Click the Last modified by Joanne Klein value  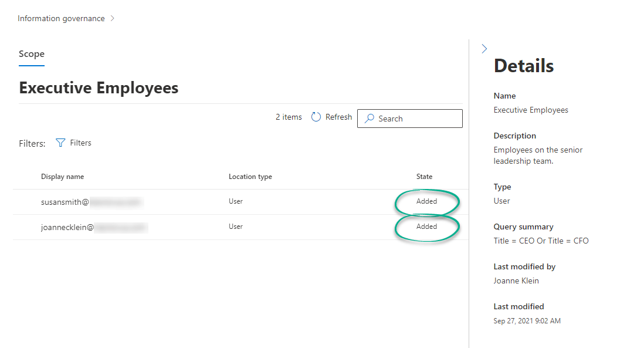516,281
